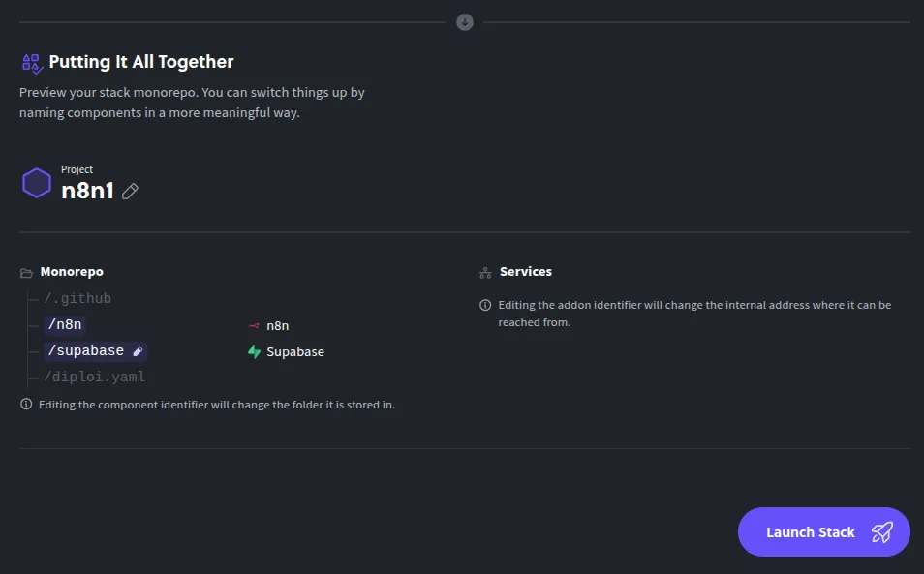Select the /diploi.yaml file entry
Viewport: 924px width, 574px height.
[x=93, y=377]
